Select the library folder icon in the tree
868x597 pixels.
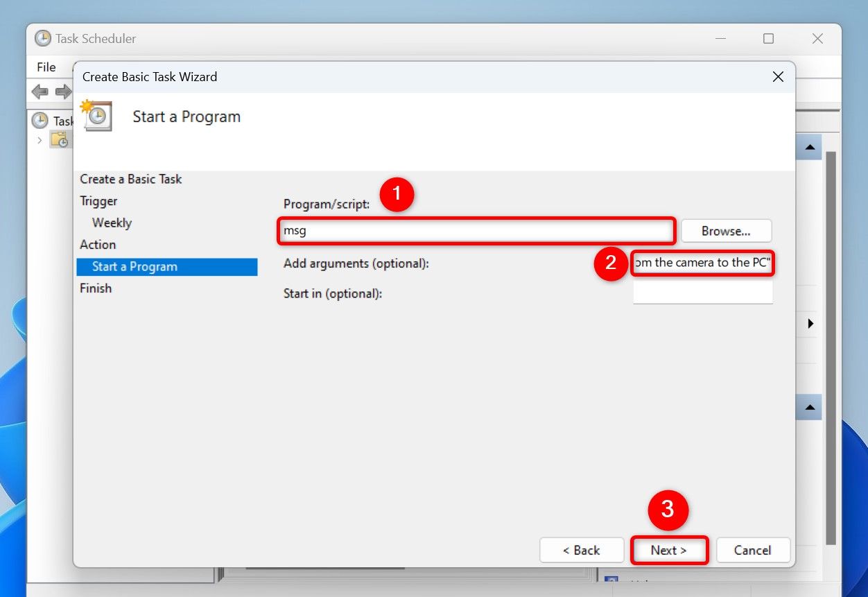point(60,140)
